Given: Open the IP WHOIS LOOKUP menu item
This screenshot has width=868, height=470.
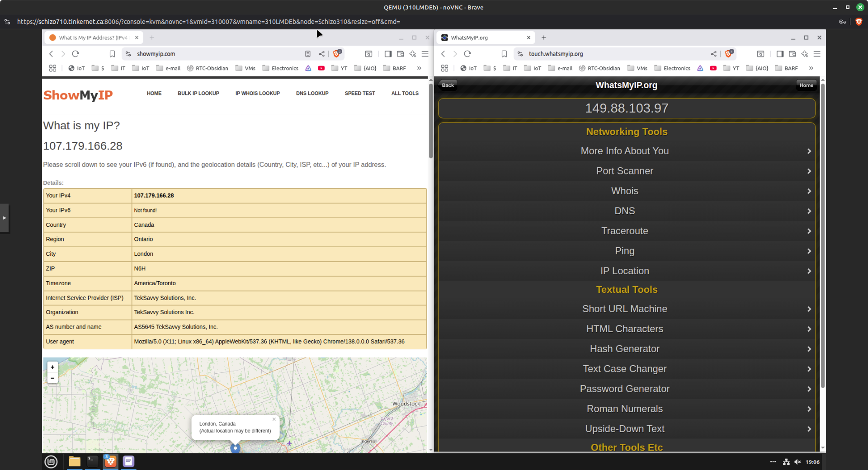Looking at the screenshot, I should pyautogui.click(x=257, y=94).
